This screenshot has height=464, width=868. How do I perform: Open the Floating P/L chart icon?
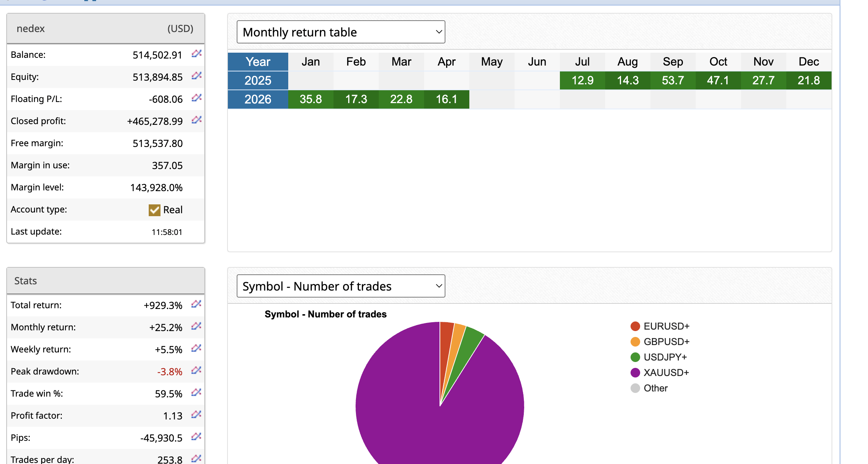(x=197, y=98)
